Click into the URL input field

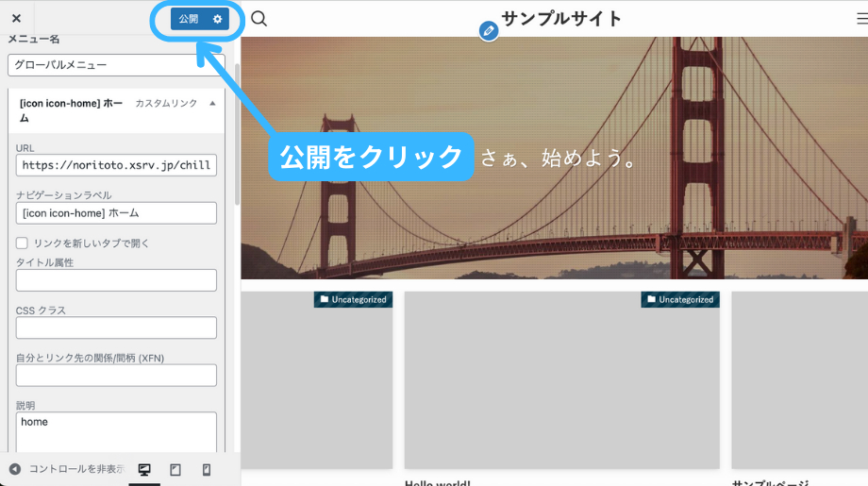click(116, 165)
